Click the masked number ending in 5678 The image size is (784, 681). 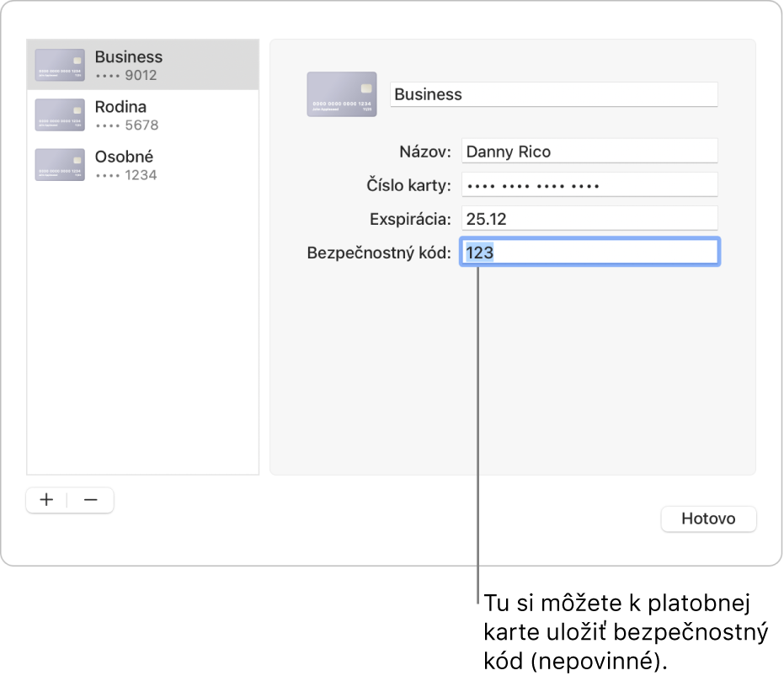tap(126, 125)
